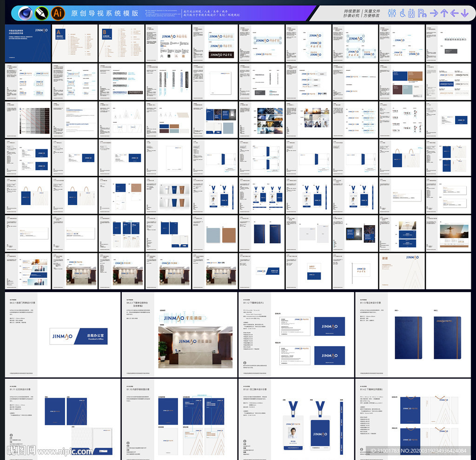This screenshot has width=476, height=460.
Task: Open the blue JINMAO manual cover page thumbnail
Action: pyautogui.click(x=27, y=43)
